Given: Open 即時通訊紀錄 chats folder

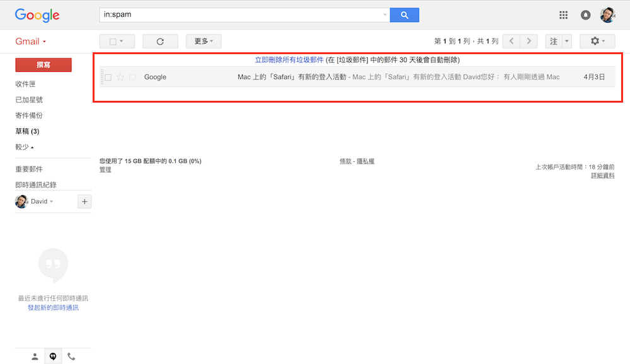Looking at the screenshot, I should tap(36, 185).
